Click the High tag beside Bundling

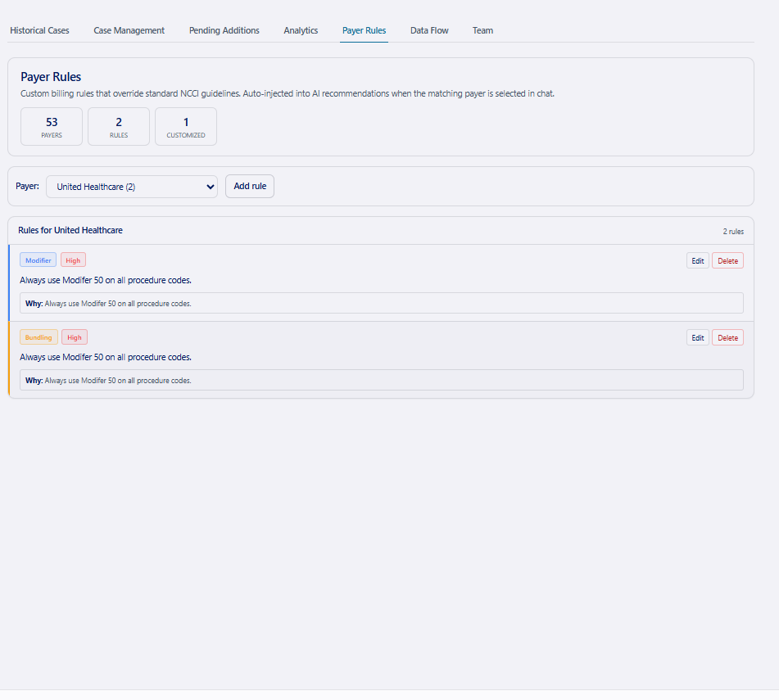point(75,337)
